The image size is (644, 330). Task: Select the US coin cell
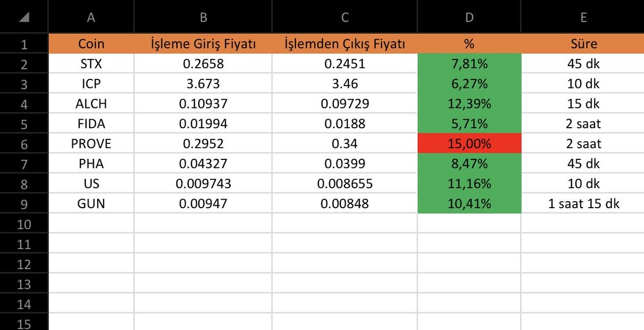(x=91, y=184)
